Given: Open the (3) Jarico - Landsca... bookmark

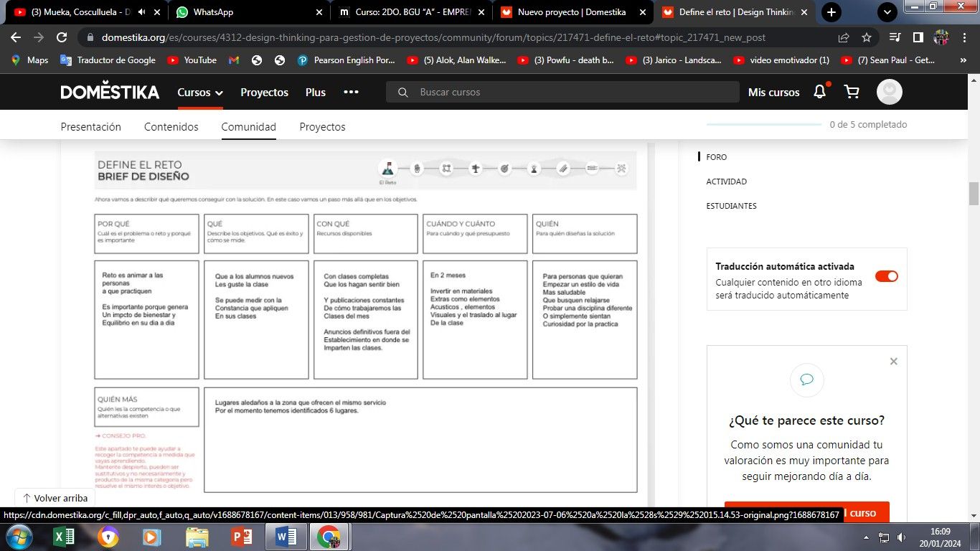Looking at the screenshot, I should (674, 60).
